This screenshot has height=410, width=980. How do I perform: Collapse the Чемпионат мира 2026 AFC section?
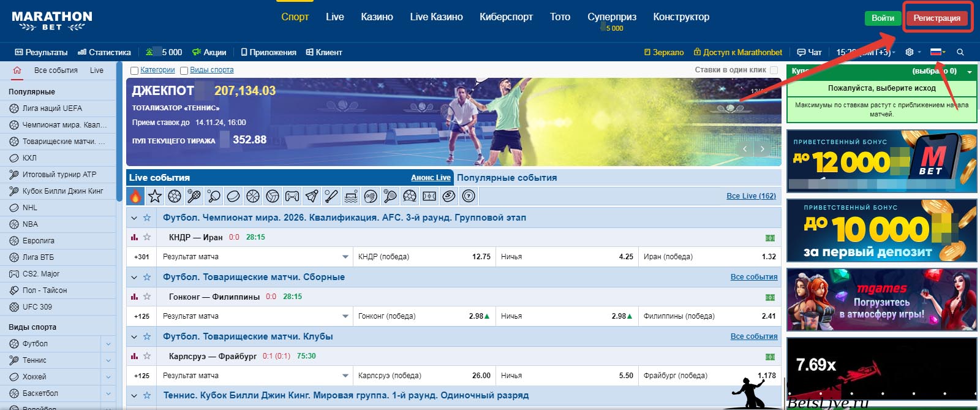point(134,218)
